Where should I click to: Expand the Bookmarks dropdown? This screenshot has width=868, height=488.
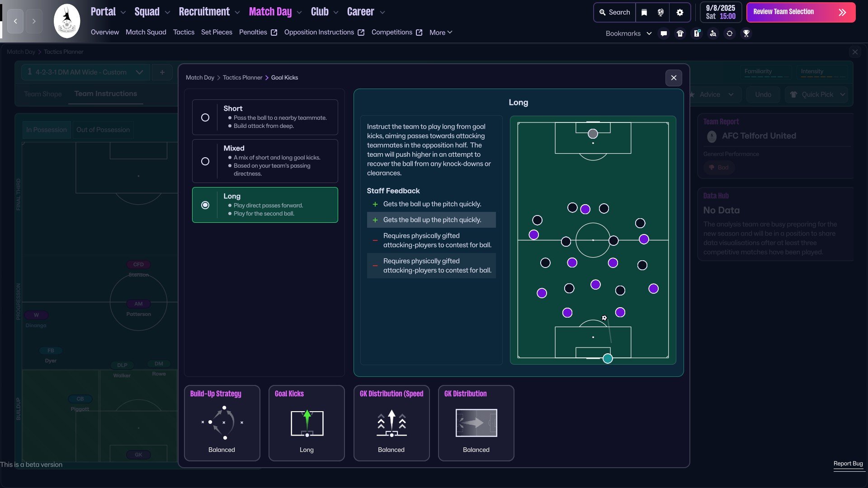(x=628, y=33)
